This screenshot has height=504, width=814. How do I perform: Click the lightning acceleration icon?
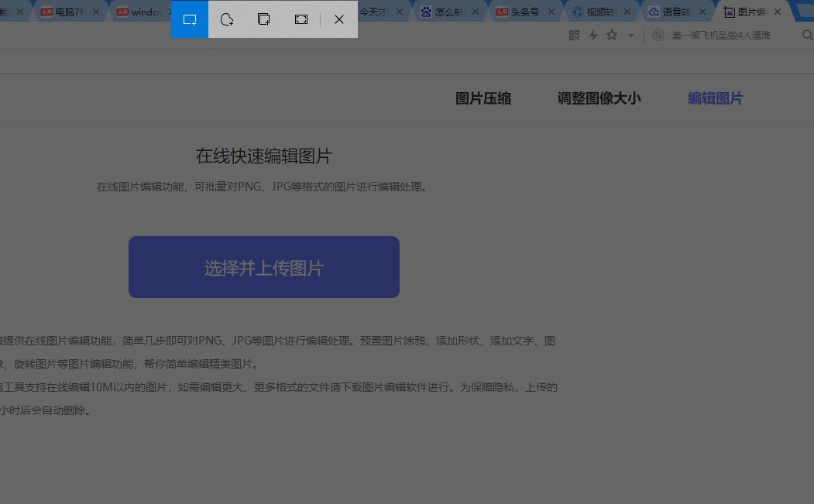[x=592, y=35]
